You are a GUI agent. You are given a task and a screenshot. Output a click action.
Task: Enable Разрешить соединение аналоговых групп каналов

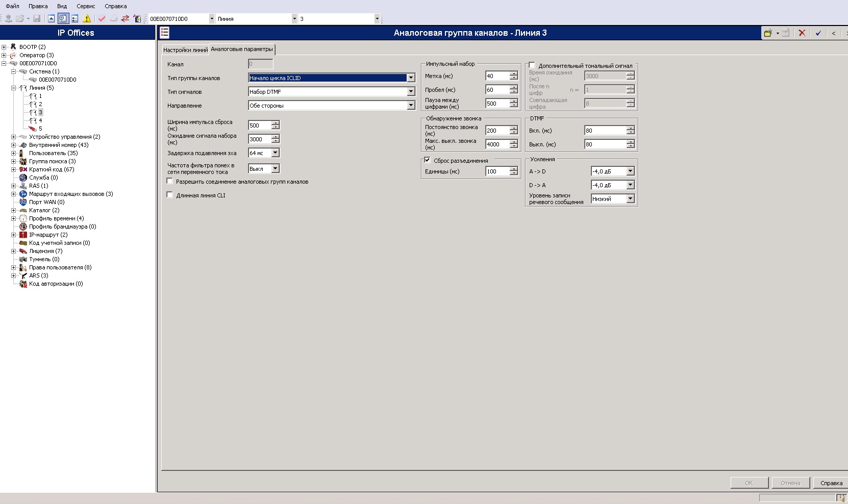pyautogui.click(x=170, y=181)
